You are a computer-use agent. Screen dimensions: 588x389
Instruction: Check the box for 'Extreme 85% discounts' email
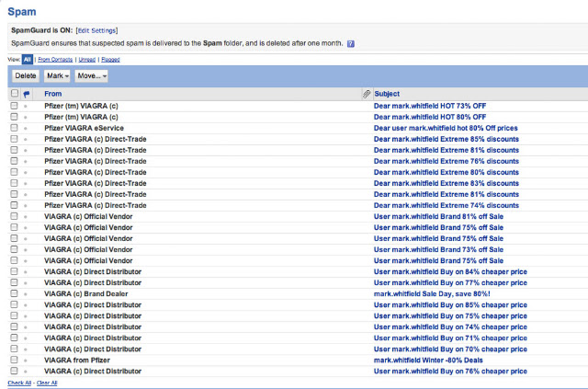click(x=15, y=139)
